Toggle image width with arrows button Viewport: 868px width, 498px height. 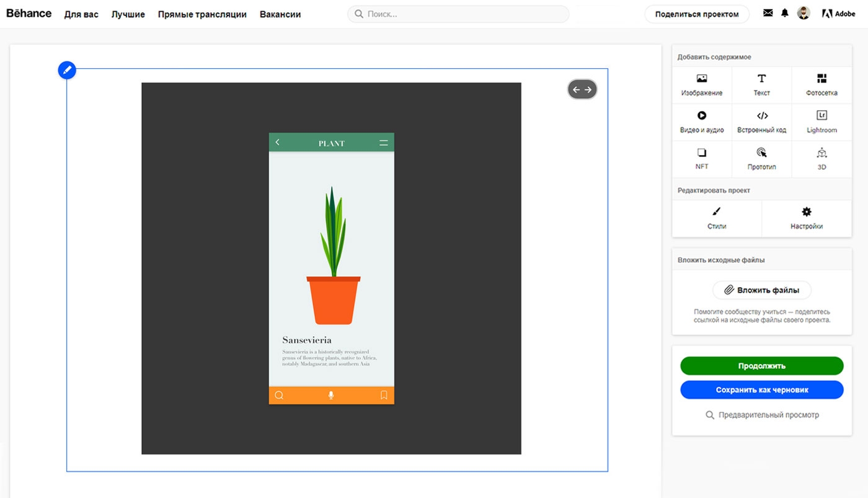[582, 90]
